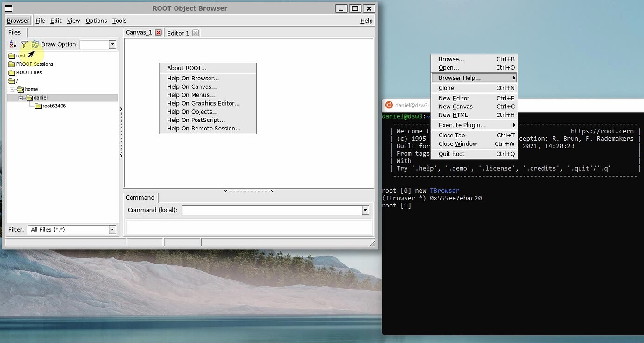Image resolution: width=644 pixels, height=343 pixels.
Task: Open the Tools menu
Action: (119, 21)
